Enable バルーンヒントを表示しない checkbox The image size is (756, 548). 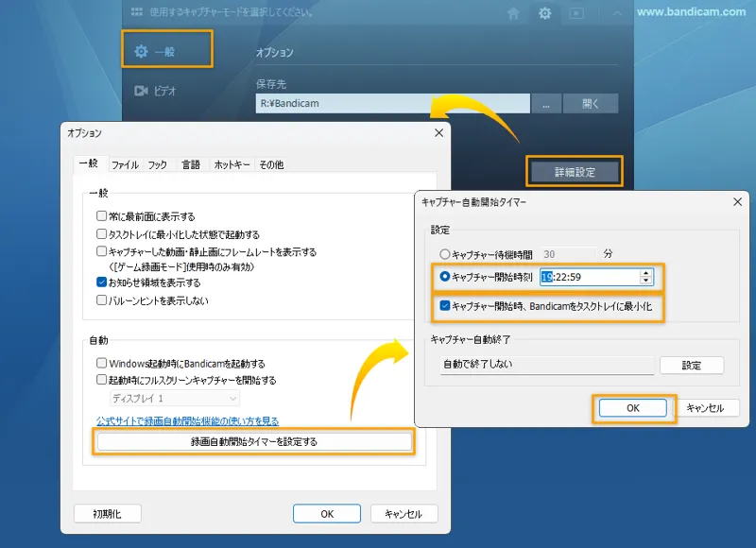coord(101,300)
